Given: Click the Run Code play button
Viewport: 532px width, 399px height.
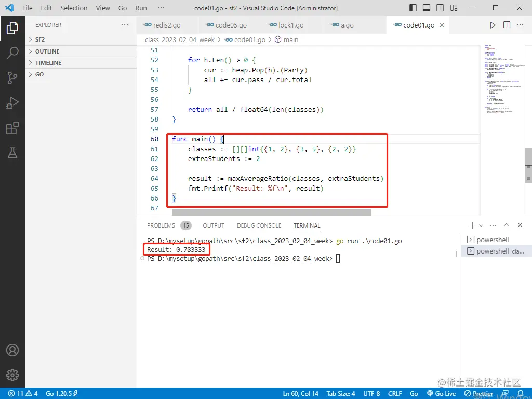Looking at the screenshot, I should (493, 25).
